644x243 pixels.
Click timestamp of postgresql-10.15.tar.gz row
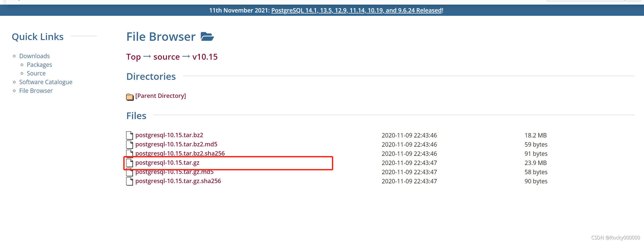pos(409,163)
